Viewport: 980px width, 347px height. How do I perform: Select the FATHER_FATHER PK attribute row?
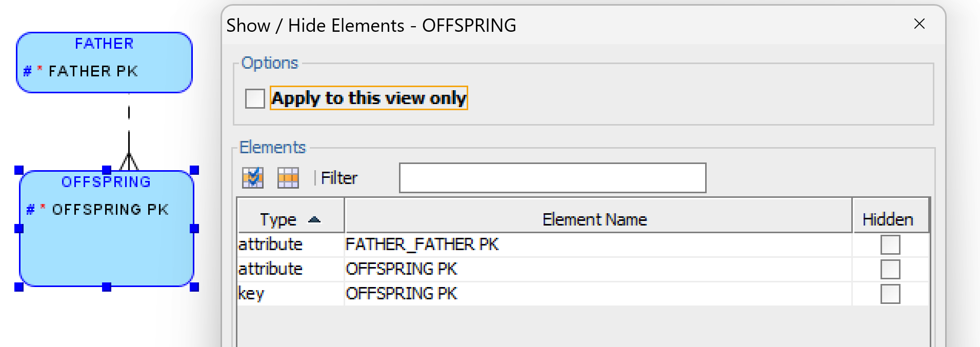coord(422,244)
